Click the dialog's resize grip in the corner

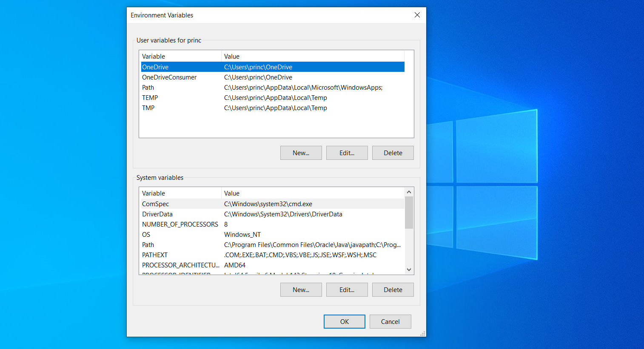pyautogui.click(x=423, y=334)
